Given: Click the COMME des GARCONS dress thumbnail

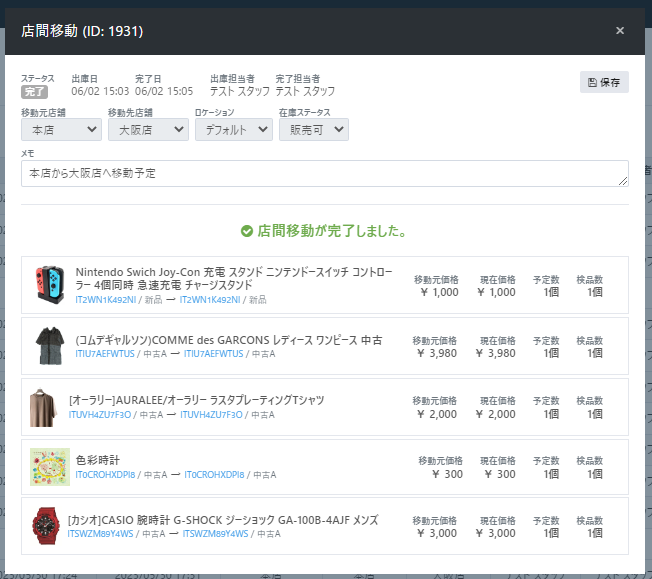Looking at the screenshot, I should coord(50,346).
